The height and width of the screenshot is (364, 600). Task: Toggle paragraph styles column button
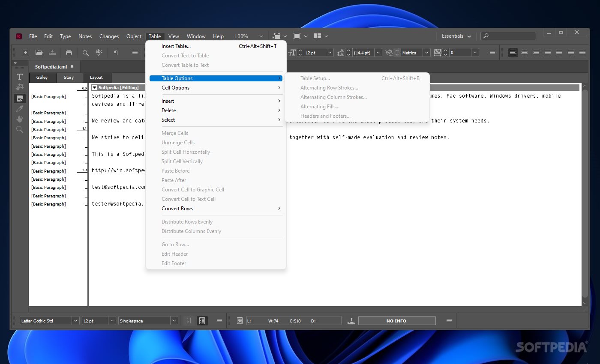(202, 321)
